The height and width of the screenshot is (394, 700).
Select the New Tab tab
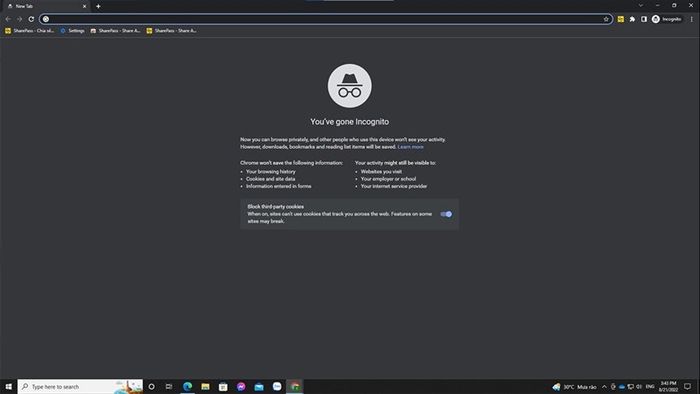[x=45, y=6]
